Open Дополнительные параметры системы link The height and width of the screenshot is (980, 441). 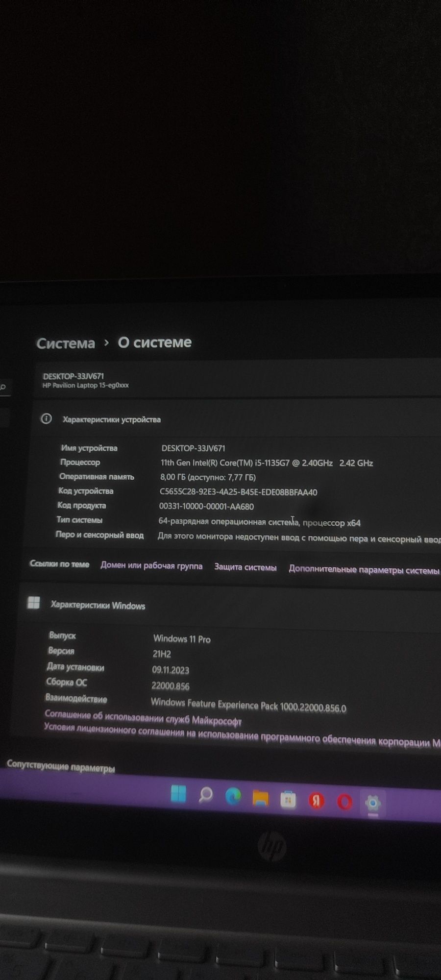[x=364, y=570]
